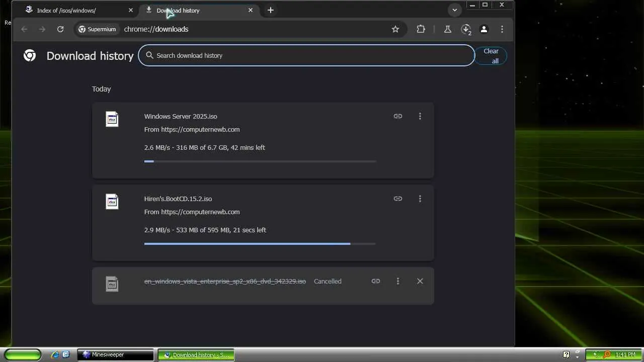Image resolution: width=644 pixels, height=362 pixels.
Task: Reload the downloads page
Action: coord(60,29)
